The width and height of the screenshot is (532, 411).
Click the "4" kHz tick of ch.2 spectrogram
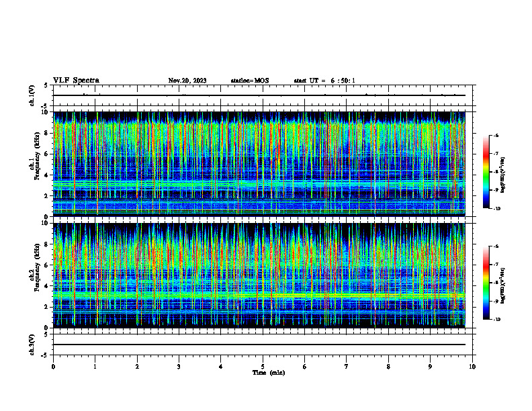coord(48,286)
